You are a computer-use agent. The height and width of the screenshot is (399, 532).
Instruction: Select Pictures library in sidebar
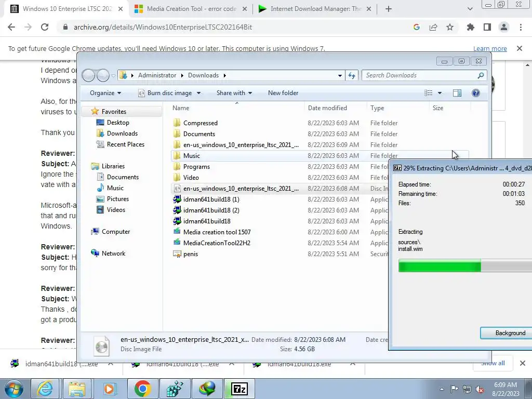pos(118,199)
